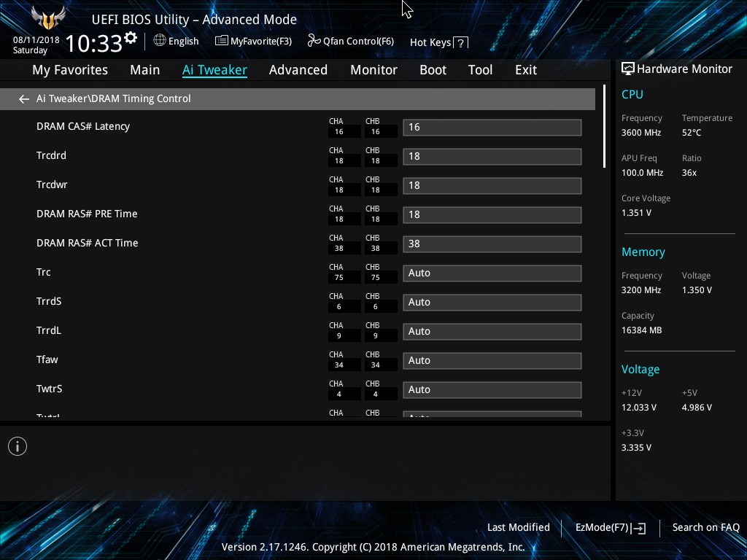Click the 3600 MHz CPU frequency value
Image resolution: width=747 pixels, height=560 pixels.
[x=640, y=133]
